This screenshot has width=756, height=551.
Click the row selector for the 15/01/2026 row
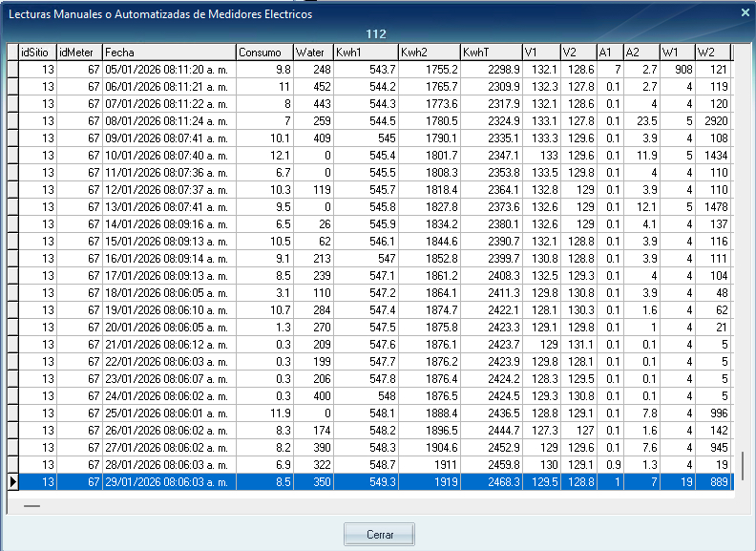point(12,242)
